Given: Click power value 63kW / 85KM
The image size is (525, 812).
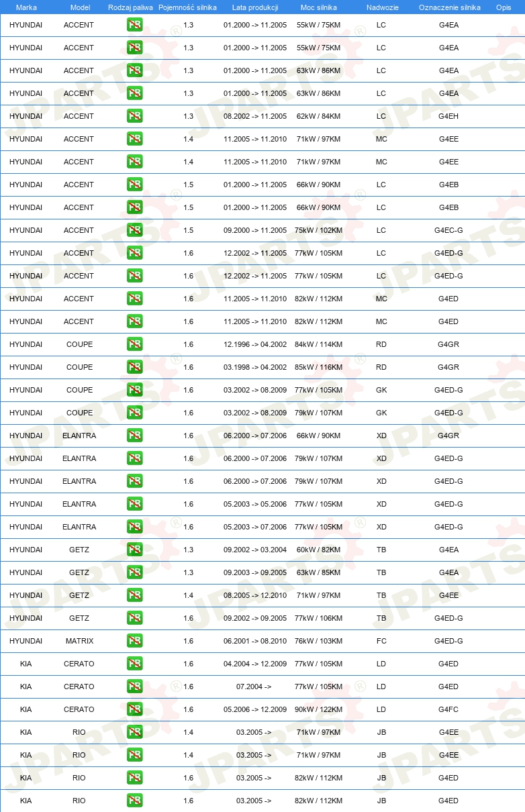Looking at the screenshot, I should click(318, 572).
